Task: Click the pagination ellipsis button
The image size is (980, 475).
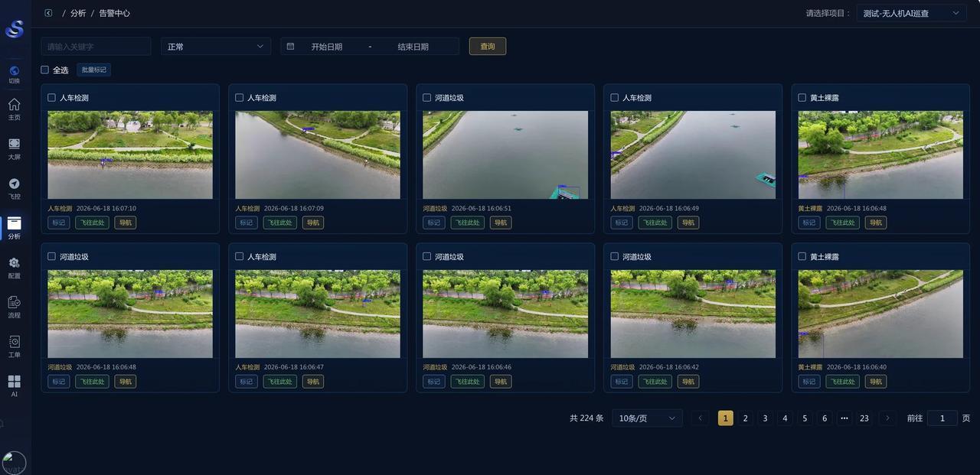Action: click(x=844, y=418)
